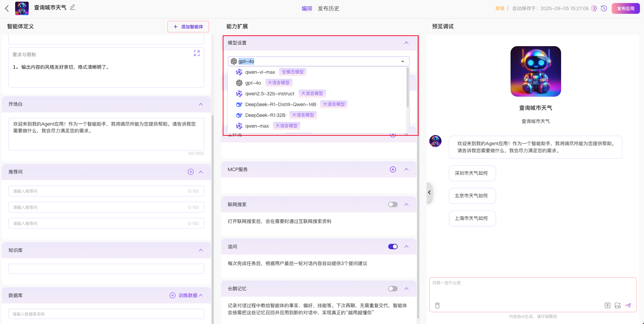This screenshot has height=324, width=644.
Task: Collapse the 追问 section
Action: tap(406, 247)
